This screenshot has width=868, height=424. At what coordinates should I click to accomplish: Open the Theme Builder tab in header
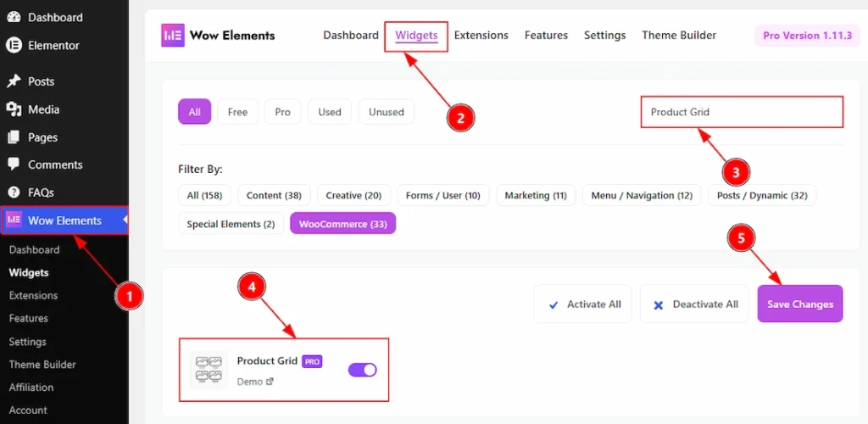(x=679, y=36)
